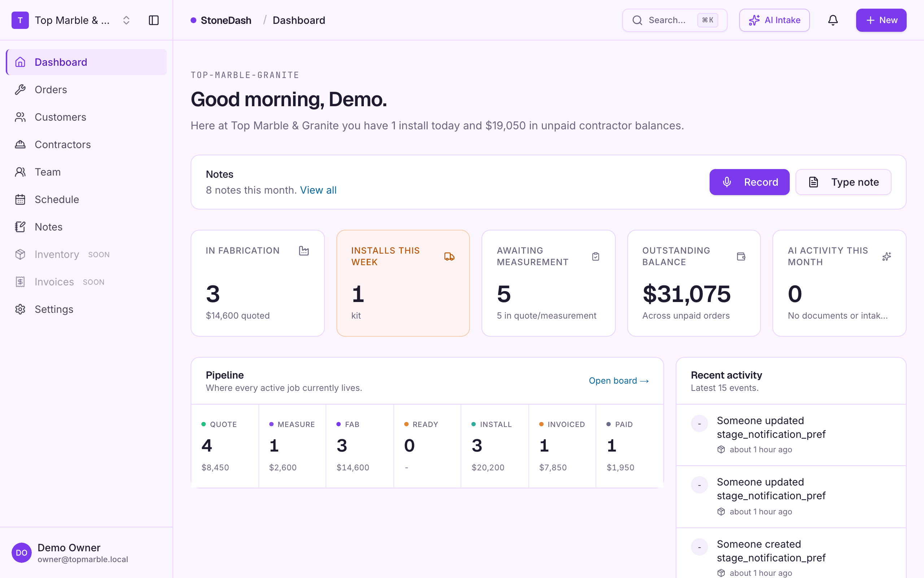This screenshot has width=924, height=578.
Task: Click the Search field
Action: pos(675,20)
